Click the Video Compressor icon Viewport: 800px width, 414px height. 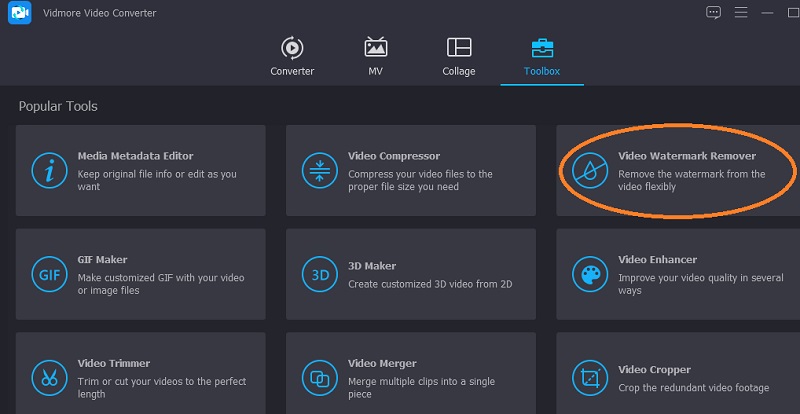tap(319, 170)
